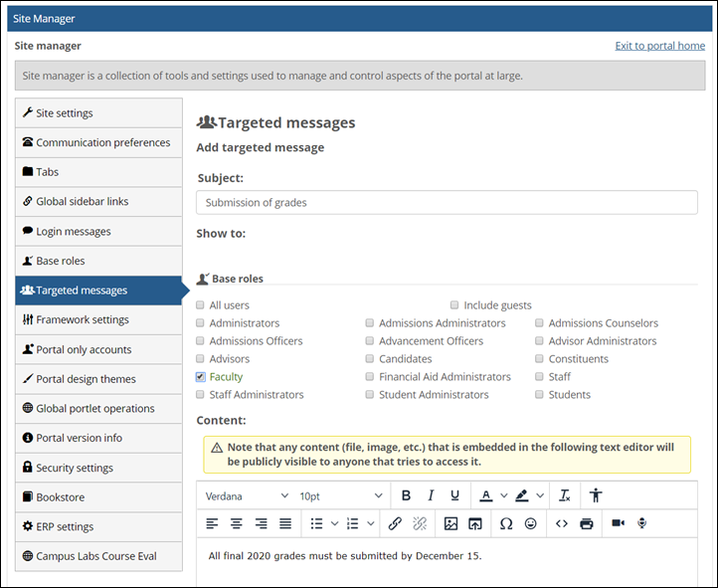Apply italic formatting

click(x=431, y=495)
